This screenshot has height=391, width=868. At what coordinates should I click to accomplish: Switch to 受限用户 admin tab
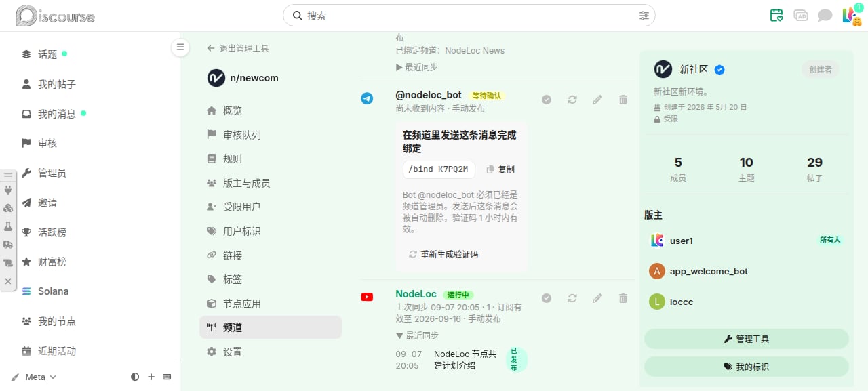[271, 207]
